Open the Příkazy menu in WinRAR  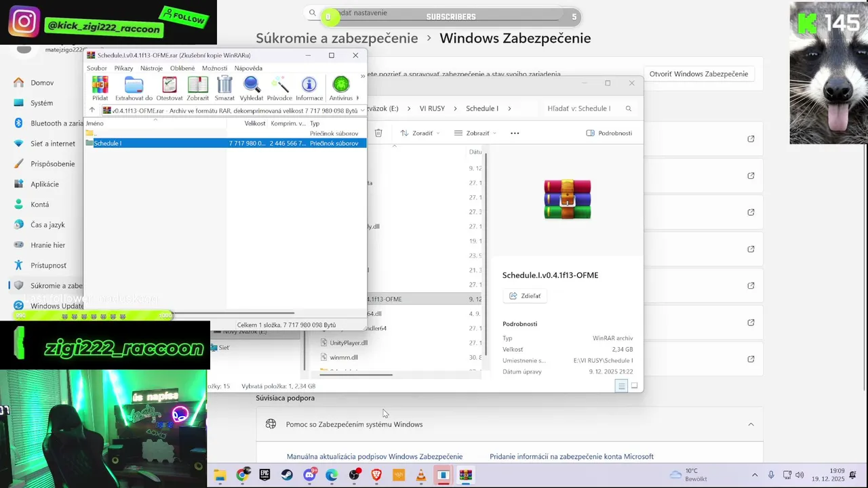(x=123, y=68)
